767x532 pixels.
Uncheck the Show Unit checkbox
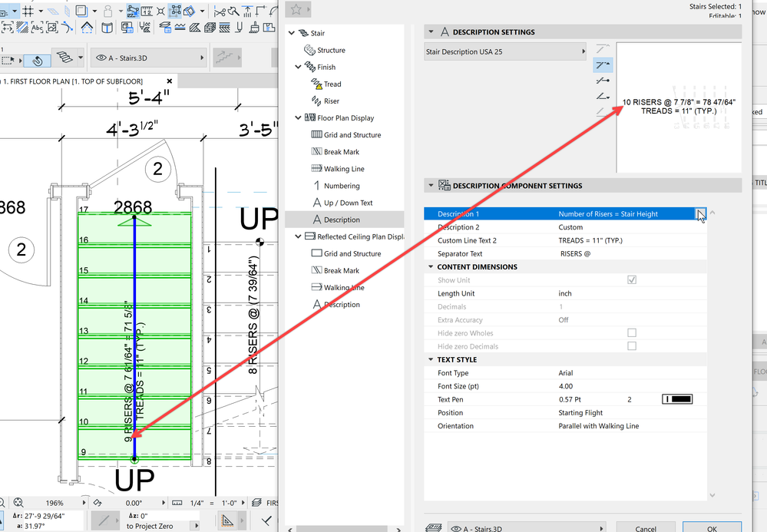632,279
